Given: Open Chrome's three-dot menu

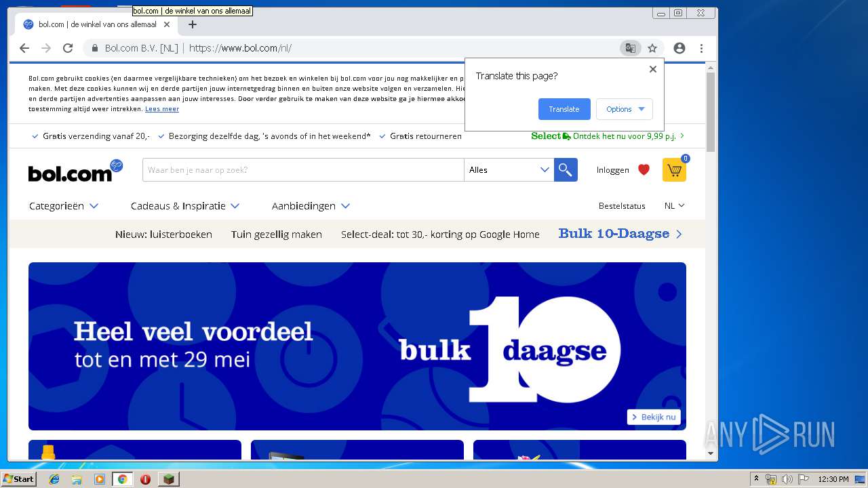Looking at the screenshot, I should 701,48.
